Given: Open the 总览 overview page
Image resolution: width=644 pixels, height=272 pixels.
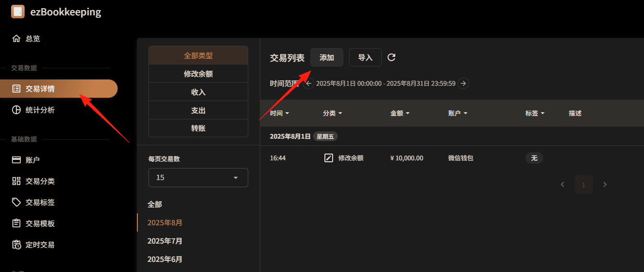Looking at the screenshot, I should click(33, 39).
